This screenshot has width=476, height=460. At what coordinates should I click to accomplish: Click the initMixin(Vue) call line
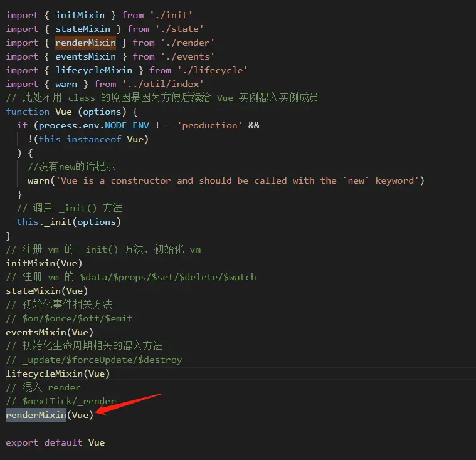click(44, 263)
